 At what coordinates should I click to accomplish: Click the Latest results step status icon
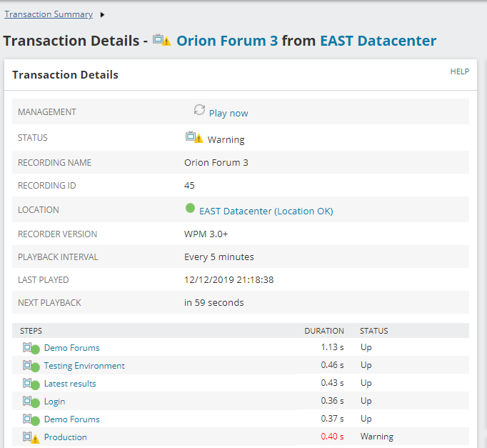(x=31, y=384)
